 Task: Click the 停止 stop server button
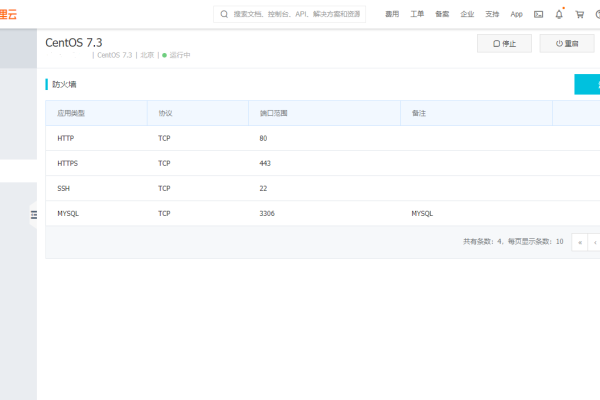[504, 44]
